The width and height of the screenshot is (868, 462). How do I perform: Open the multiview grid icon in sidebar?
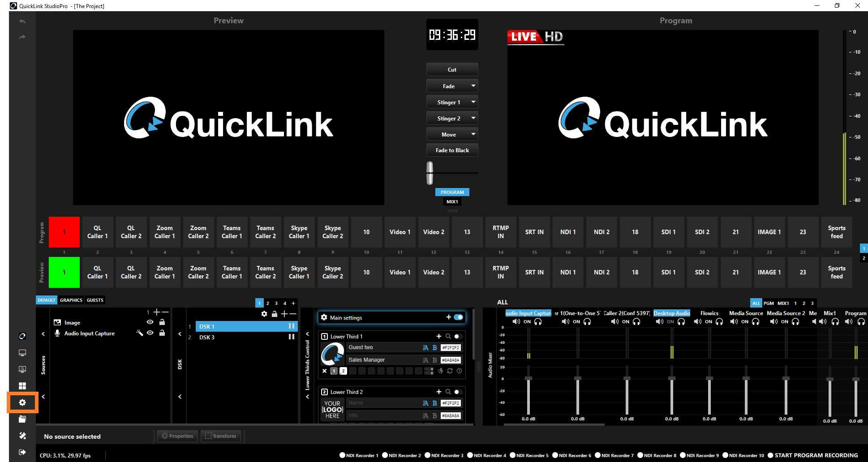point(22,386)
